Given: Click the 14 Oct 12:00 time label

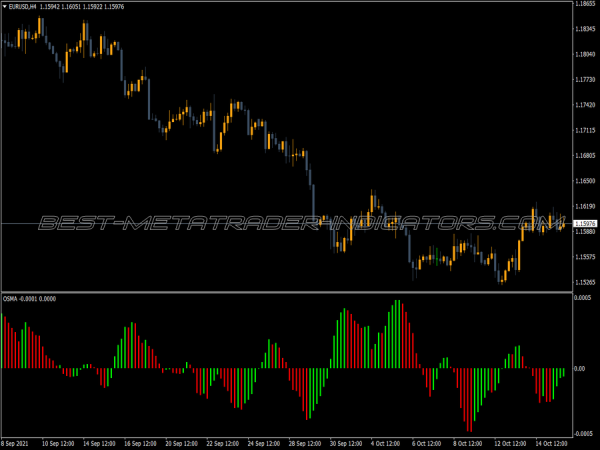Looking at the screenshot, I should [551, 444].
